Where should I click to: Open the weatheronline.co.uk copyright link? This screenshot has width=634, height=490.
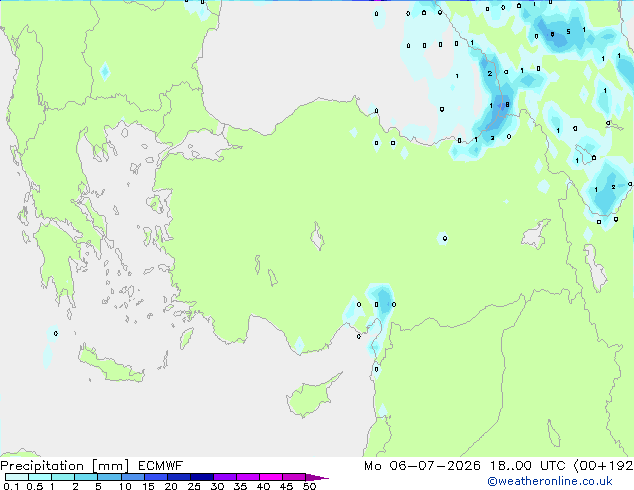coord(549,481)
